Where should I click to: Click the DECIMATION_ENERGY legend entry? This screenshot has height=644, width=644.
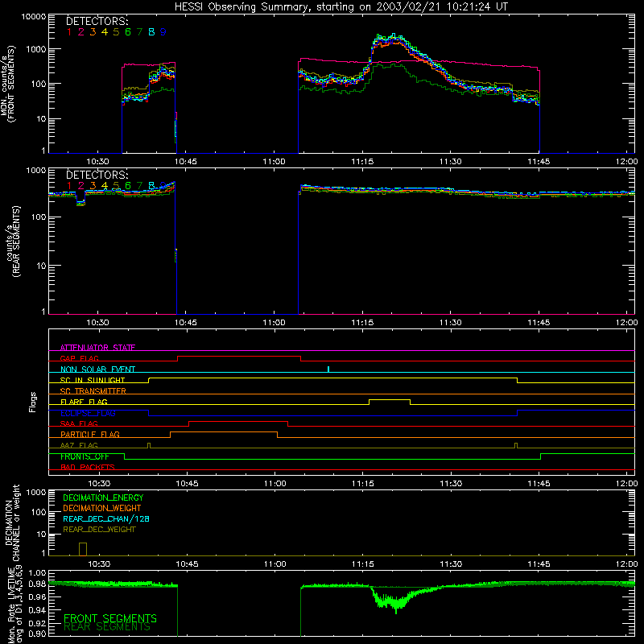point(103,497)
